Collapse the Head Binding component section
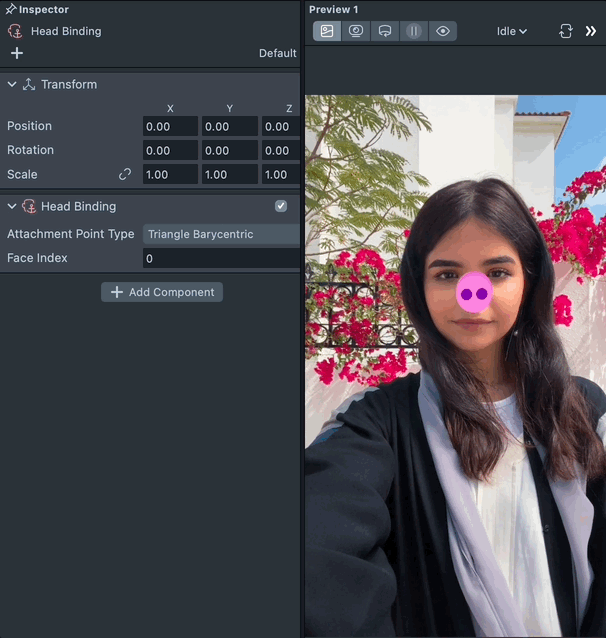The image size is (606, 638). (x=12, y=206)
